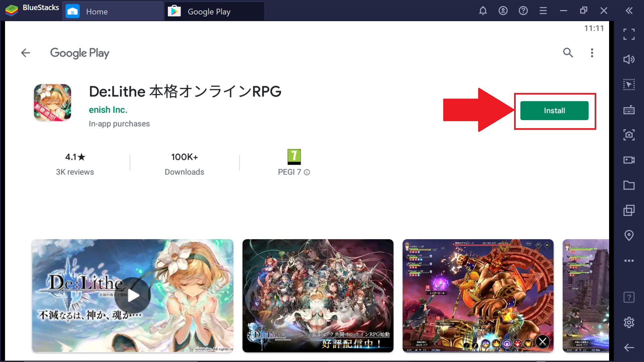Click the 100K+ Downloads stat

pyautogui.click(x=184, y=164)
